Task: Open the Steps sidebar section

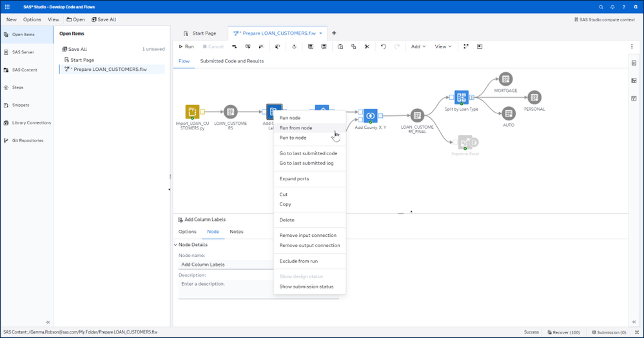Action: coord(27,88)
